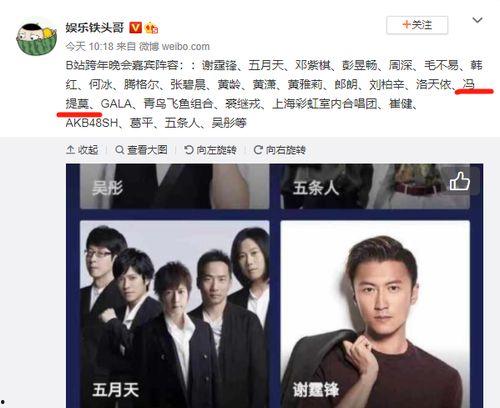The width and height of the screenshot is (500, 408).
Task: Click the 吴彤 partial photo card
Action: click(175, 186)
